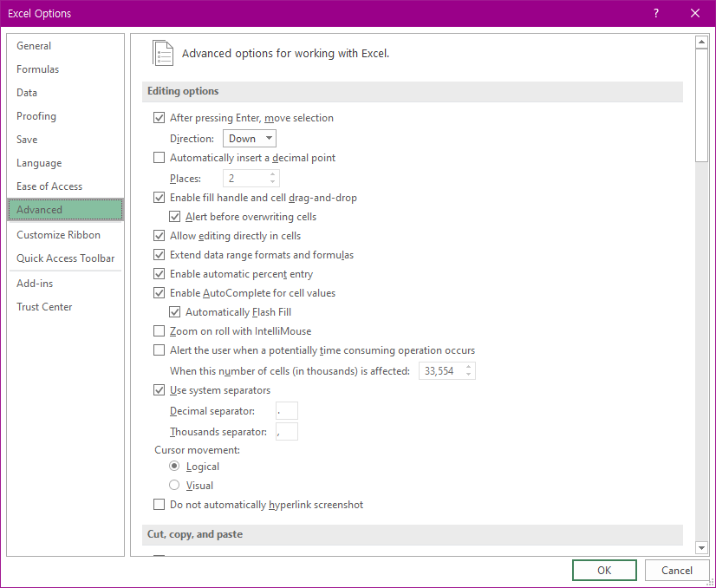Open the Add-ins category

[65, 284]
